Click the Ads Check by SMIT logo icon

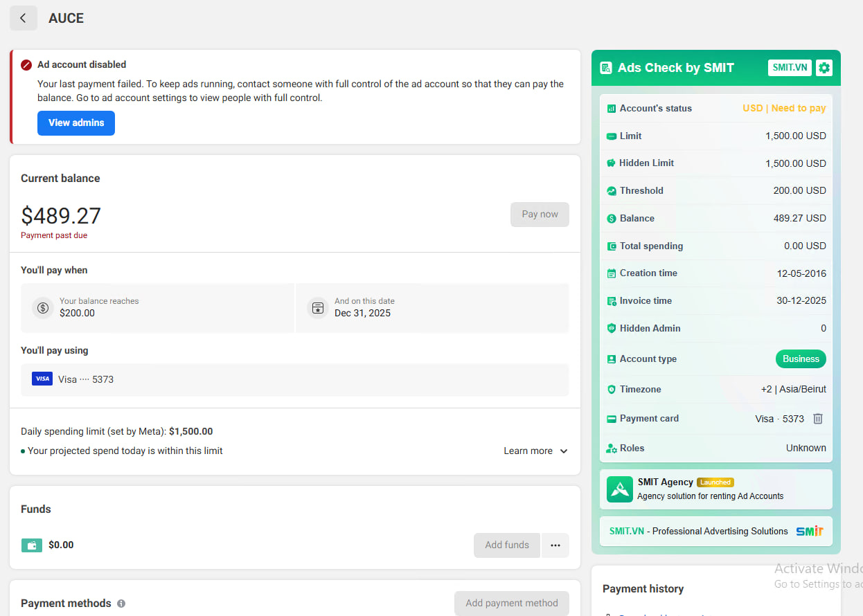click(606, 68)
